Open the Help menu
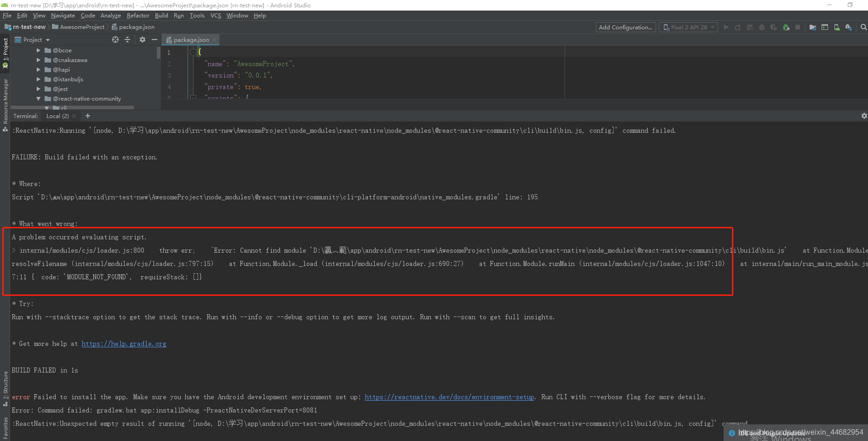The height and width of the screenshot is (441, 868). coord(260,16)
